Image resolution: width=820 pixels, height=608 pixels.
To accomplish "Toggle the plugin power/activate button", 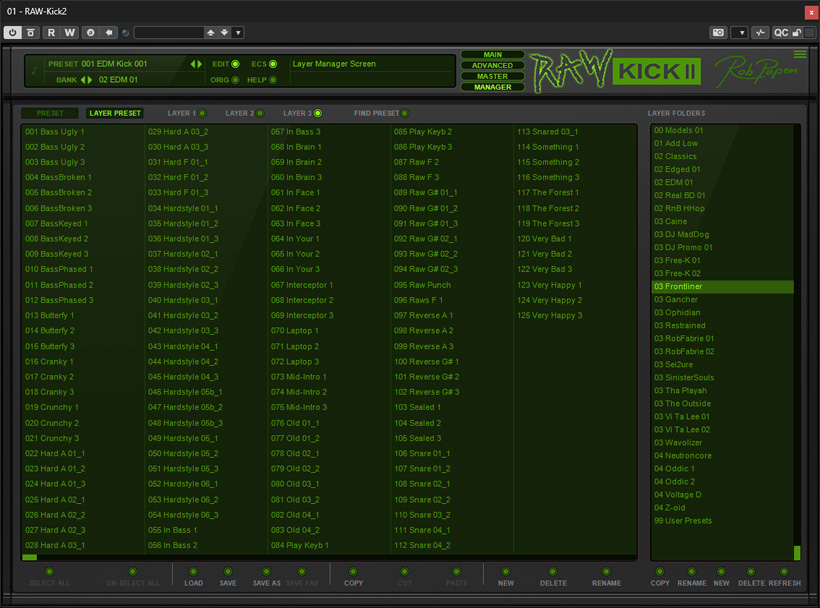I will pyautogui.click(x=13, y=32).
